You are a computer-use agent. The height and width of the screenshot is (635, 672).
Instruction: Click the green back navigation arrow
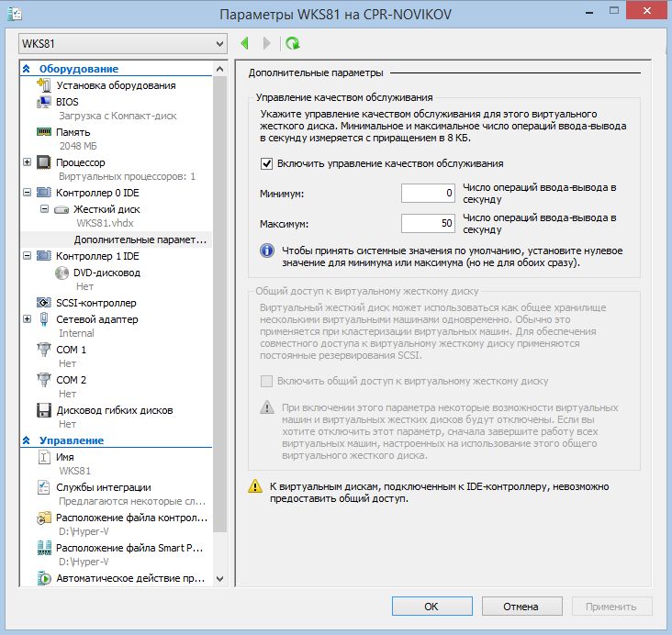tap(245, 43)
